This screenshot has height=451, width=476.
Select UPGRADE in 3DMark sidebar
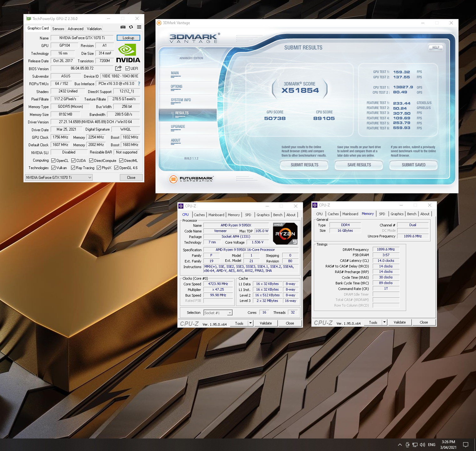[x=188, y=128]
